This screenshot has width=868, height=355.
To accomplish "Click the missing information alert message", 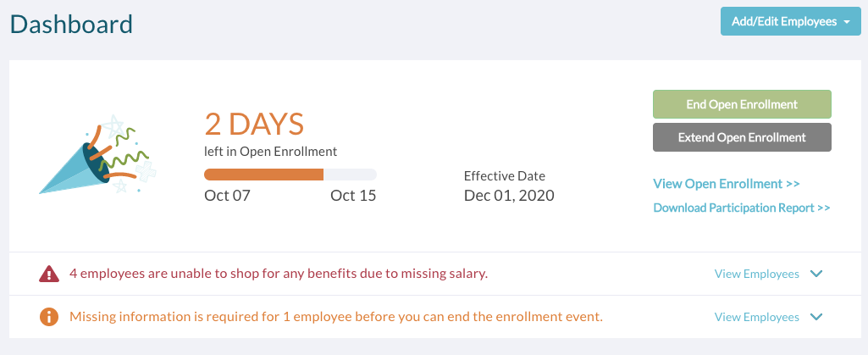I will (335, 317).
